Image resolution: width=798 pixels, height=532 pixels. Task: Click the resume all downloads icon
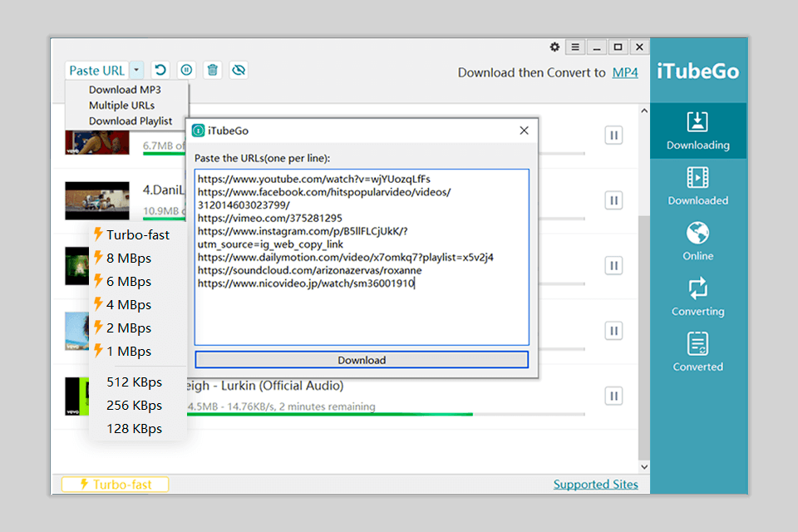160,71
